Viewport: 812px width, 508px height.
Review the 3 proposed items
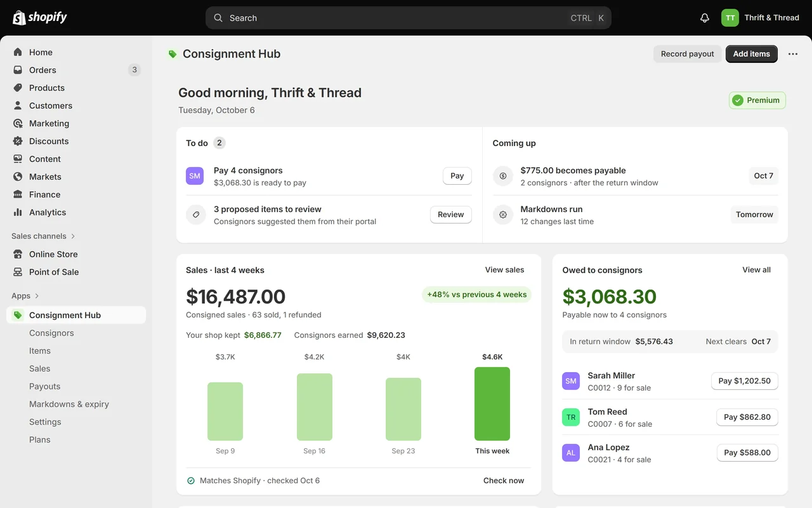[x=451, y=215]
